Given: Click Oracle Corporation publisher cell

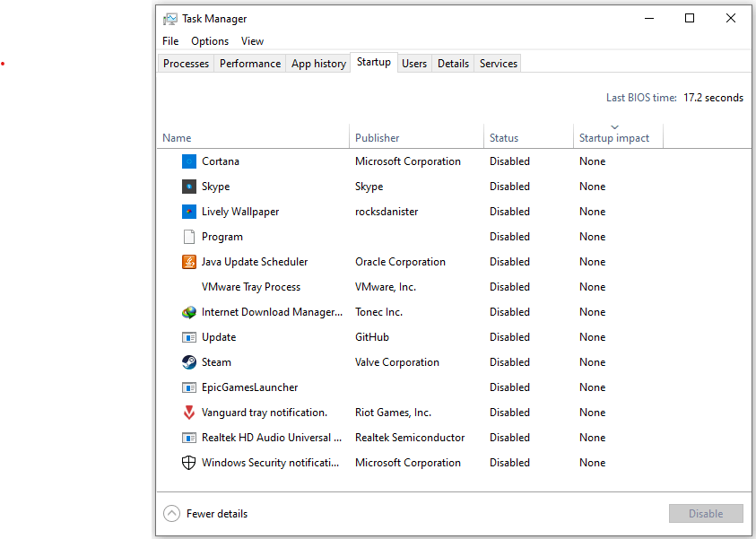Looking at the screenshot, I should 400,262.
